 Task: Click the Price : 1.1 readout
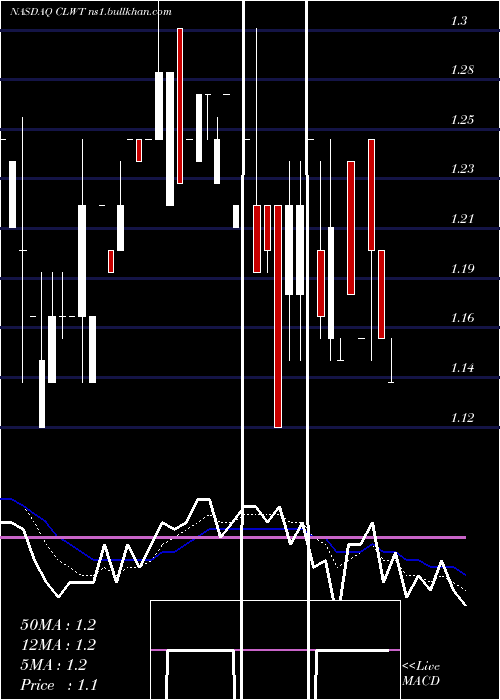point(59,685)
